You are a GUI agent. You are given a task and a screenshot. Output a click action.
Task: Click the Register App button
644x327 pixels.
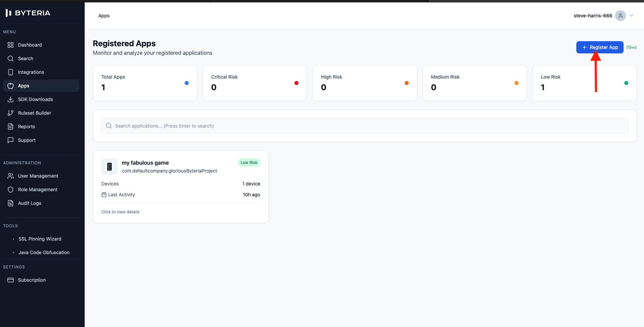click(x=600, y=47)
